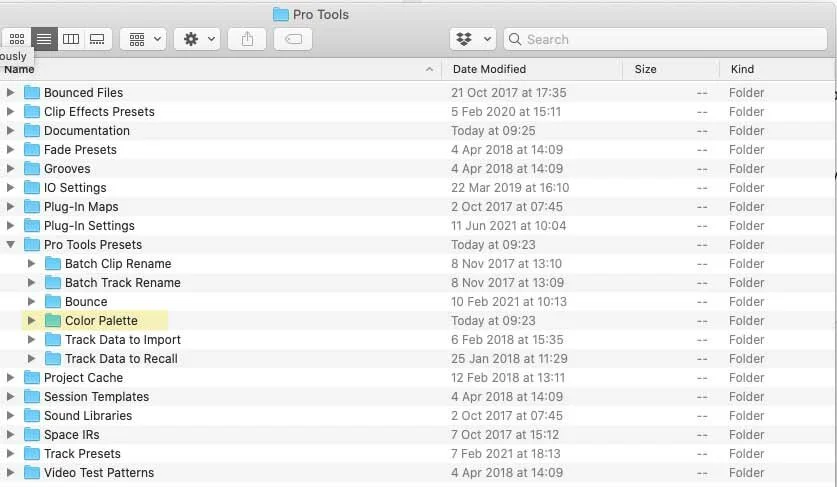Viewport: 837px width, 487px height.
Task: Select the Project Cache folder icon
Action: (32, 378)
